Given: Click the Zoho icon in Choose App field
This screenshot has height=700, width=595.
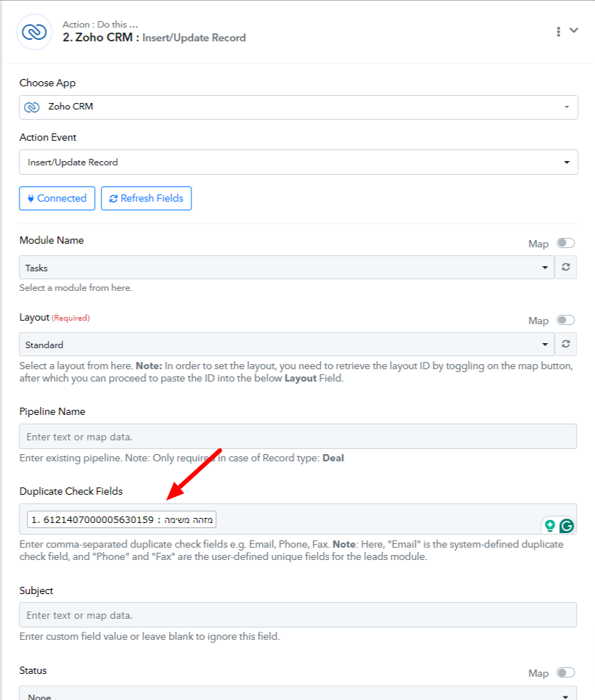Looking at the screenshot, I should (x=32, y=107).
